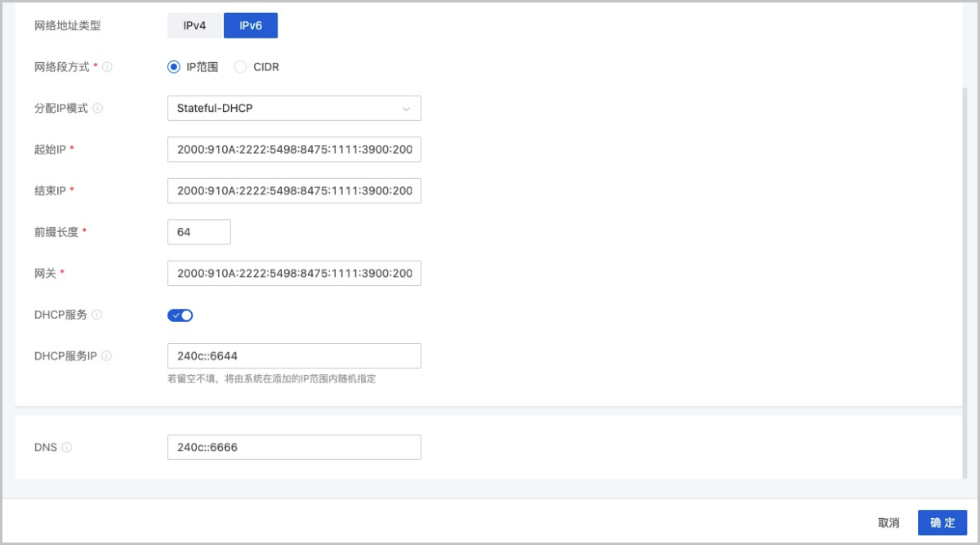
Task: Click the 网络地址类型 label
Action: (68, 25)
